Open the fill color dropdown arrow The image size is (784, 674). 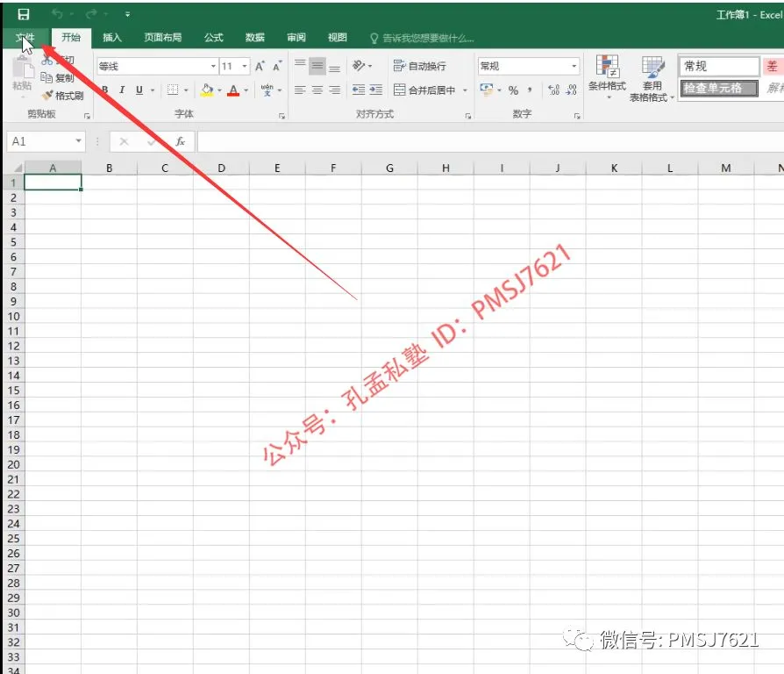[219, 90]
